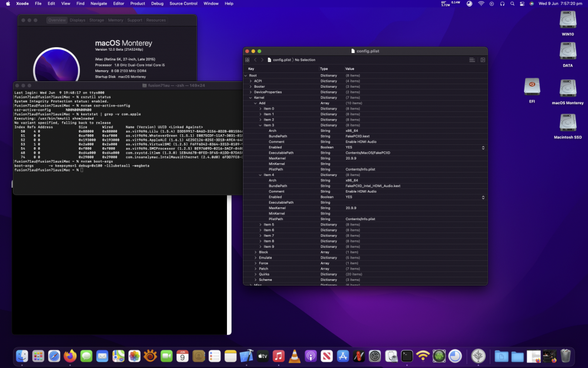Open Spotlight search in menu bar
The width and height of the screenshot is (588, 368).
pyautogui.click(x=512, y=4)
